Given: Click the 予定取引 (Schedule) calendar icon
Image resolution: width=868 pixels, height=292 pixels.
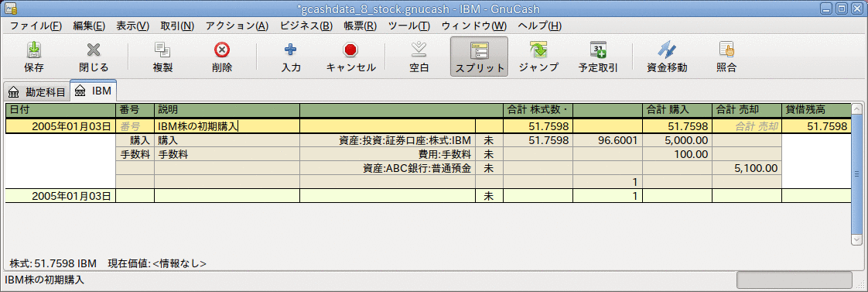Looking at the screenshot, I should [x=598, y=50].
